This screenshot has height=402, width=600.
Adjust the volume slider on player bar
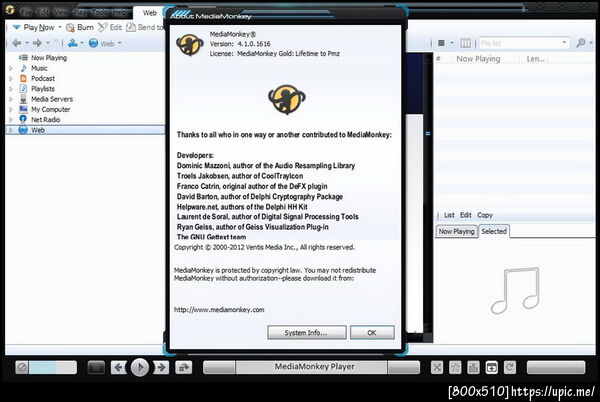53,368
